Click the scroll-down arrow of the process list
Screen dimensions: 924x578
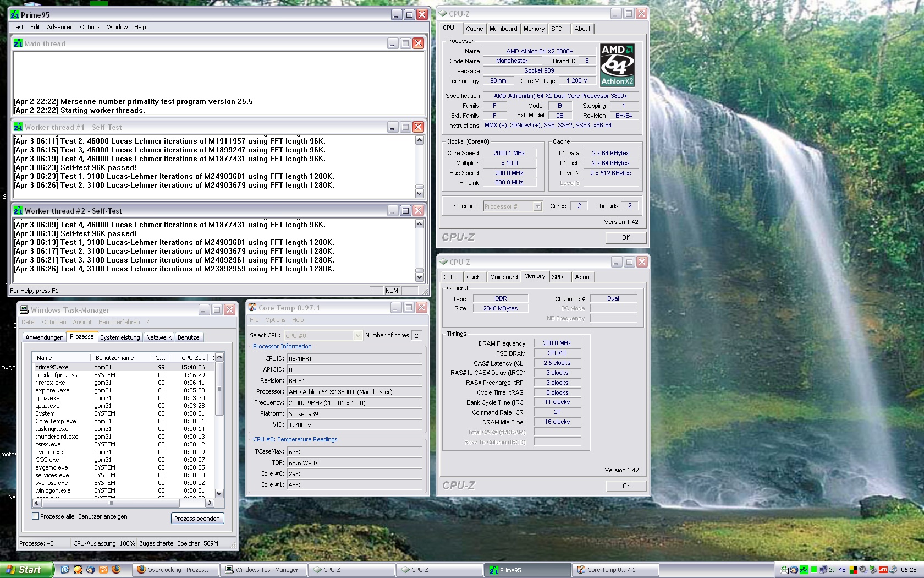pos(219,494)
